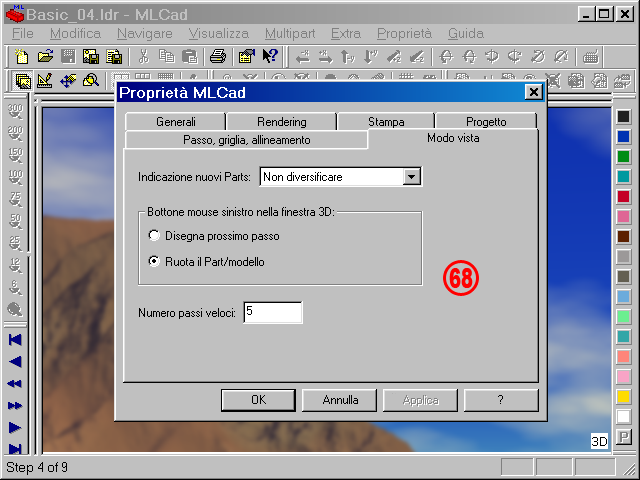Click the zoom-to-fit magnifier icon

click(x=15, y=309)
